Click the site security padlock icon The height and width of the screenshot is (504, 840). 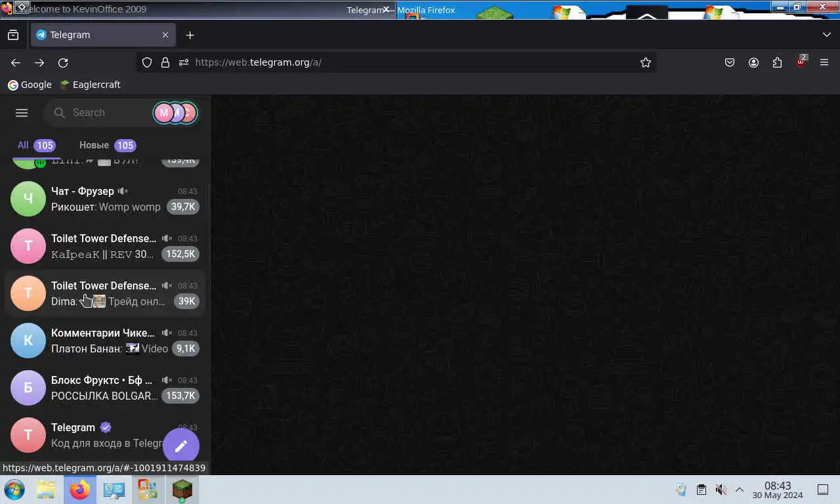(x=165, y=62)
